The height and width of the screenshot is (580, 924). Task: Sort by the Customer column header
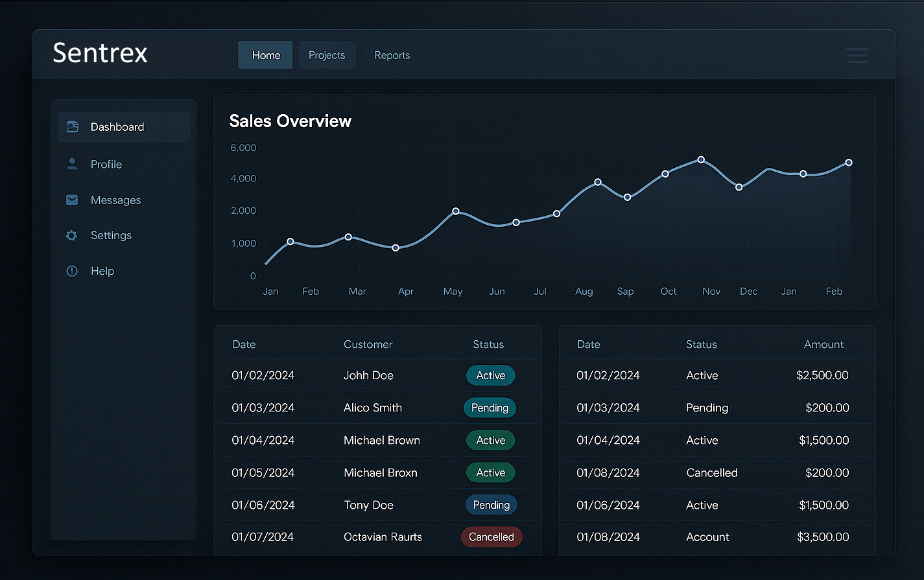point(368,345)
